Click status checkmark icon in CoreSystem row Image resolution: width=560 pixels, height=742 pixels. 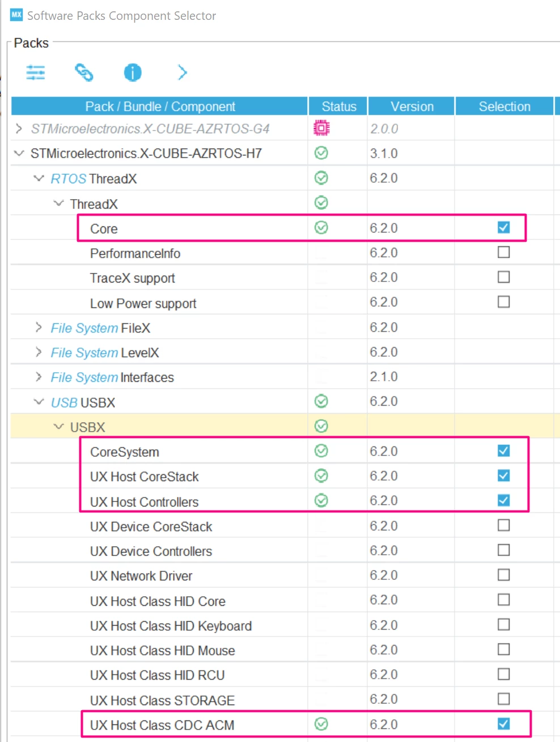[321, 451]
